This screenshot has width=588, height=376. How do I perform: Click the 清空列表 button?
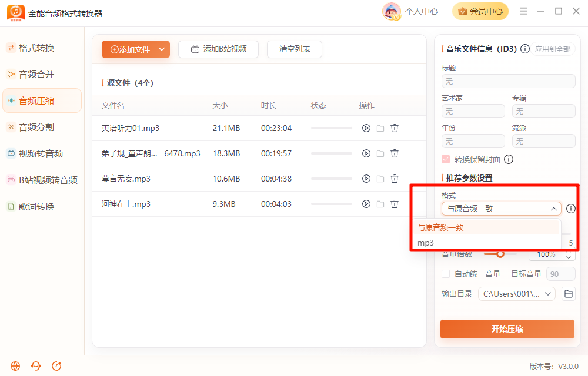point(295,49)
